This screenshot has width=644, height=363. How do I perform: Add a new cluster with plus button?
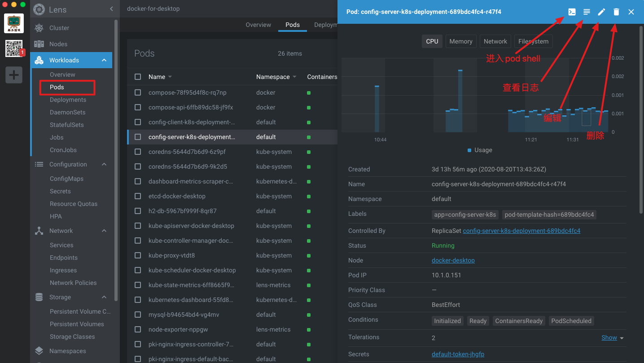(x=14, y=75)
